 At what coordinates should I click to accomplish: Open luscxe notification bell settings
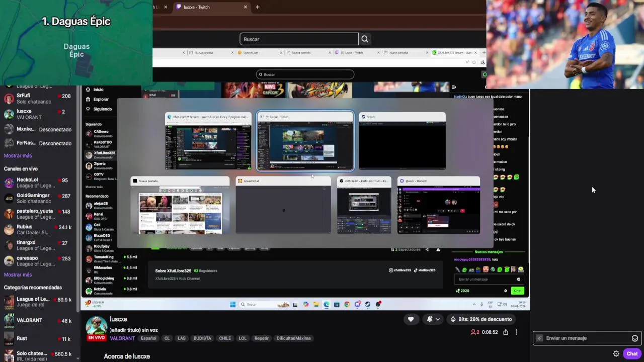tap(433, 319)
